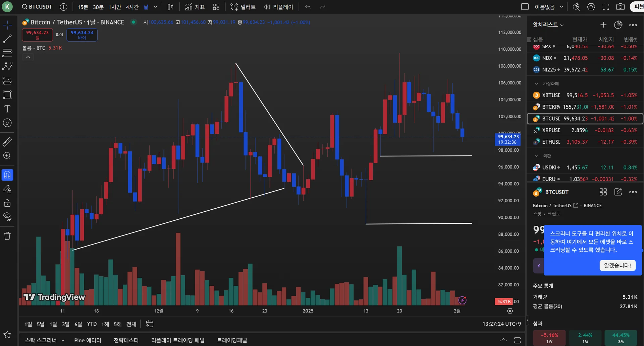The height and width of the screenshot is (346, 644).
Task: Expand the timeframe interval dropdown
Action: (156, 7)
